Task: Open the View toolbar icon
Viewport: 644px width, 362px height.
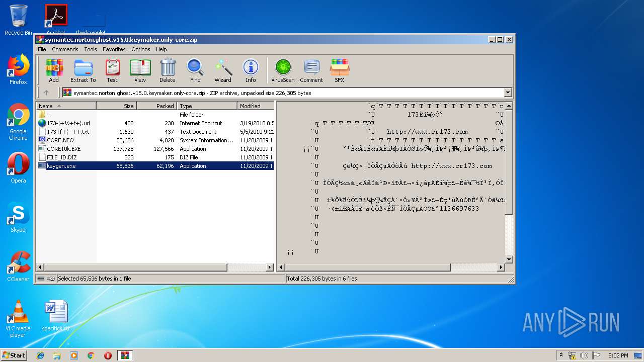Action: [140, 71]
